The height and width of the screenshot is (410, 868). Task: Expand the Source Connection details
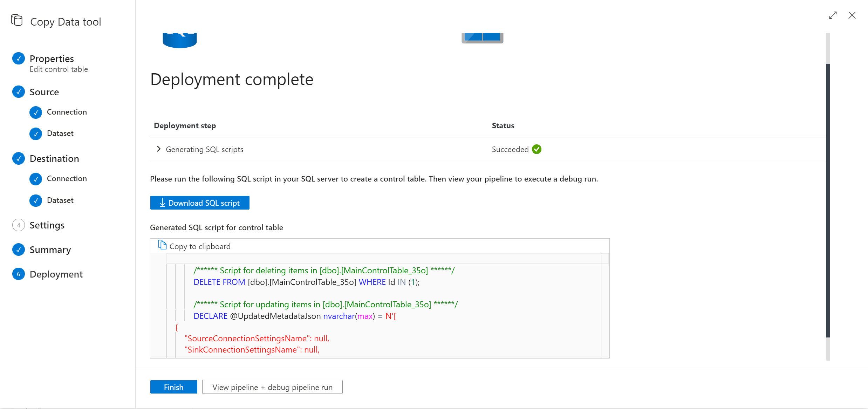[x=67, y=111]
